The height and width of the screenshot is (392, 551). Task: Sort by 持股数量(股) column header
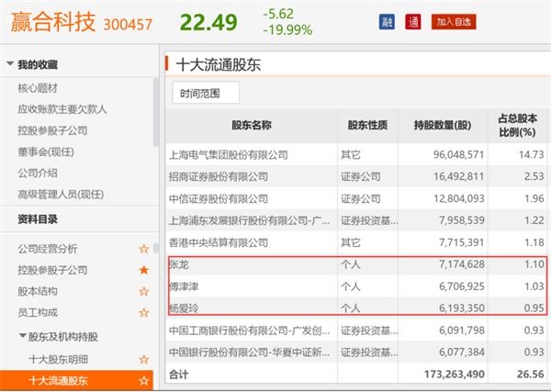click(x=443, y=125)
